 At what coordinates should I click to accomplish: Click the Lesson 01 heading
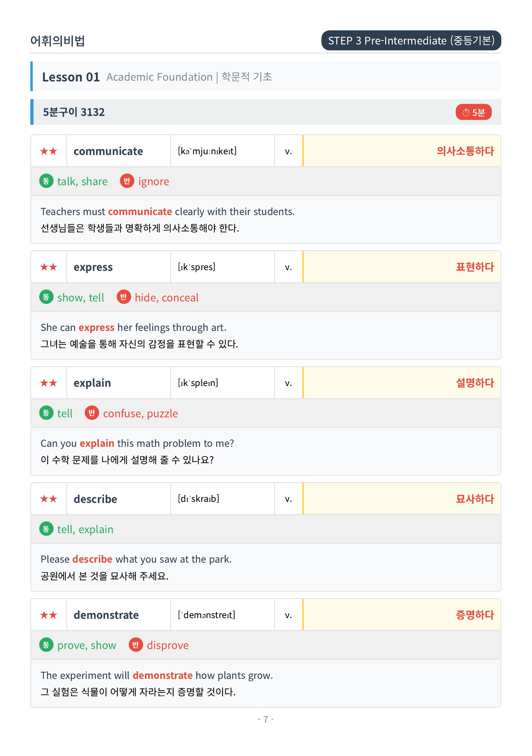click(x=71, y=77)
